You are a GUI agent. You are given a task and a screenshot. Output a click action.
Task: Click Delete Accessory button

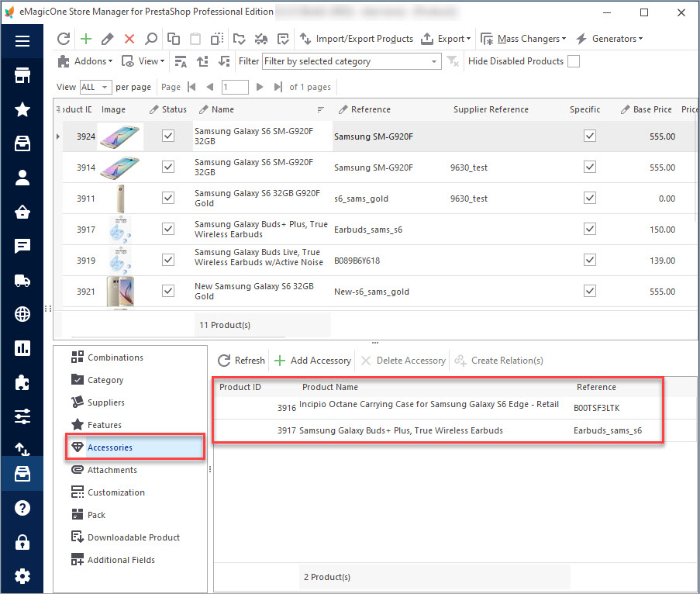403,361
